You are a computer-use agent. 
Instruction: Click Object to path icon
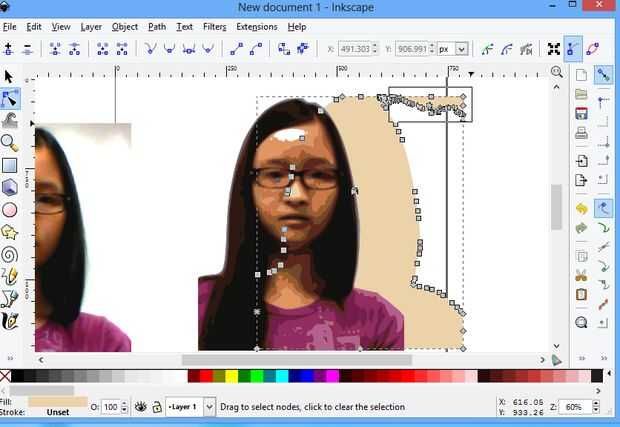click(x=284, y=49)
